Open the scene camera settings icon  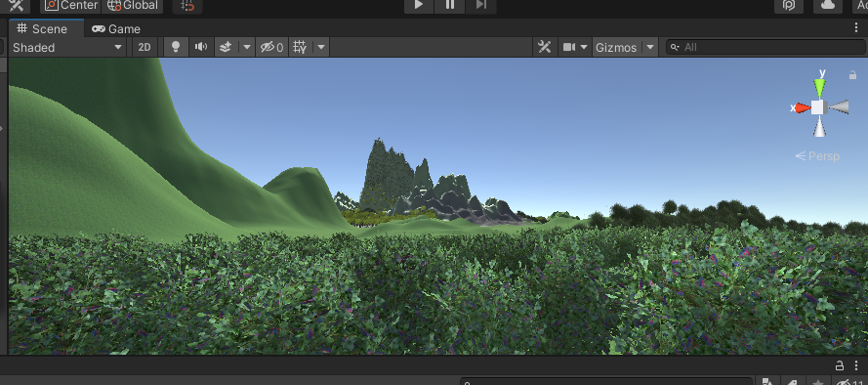click(569, 47)
